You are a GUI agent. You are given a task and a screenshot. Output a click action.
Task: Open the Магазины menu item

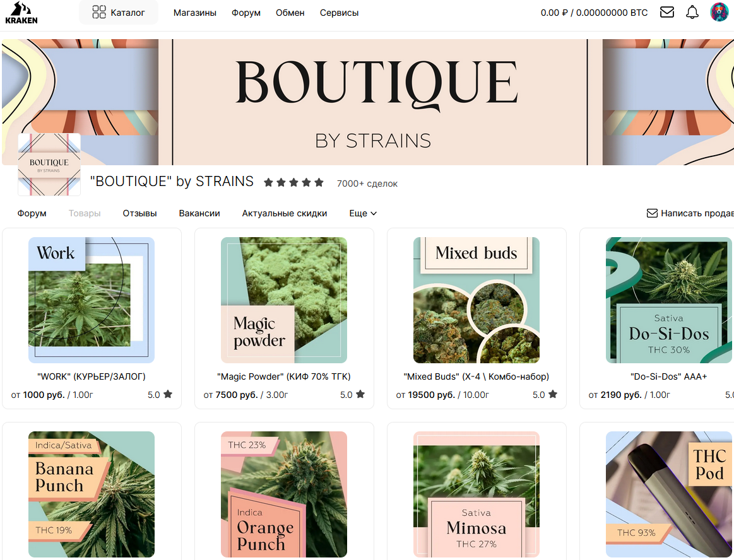tap(195, 13)
